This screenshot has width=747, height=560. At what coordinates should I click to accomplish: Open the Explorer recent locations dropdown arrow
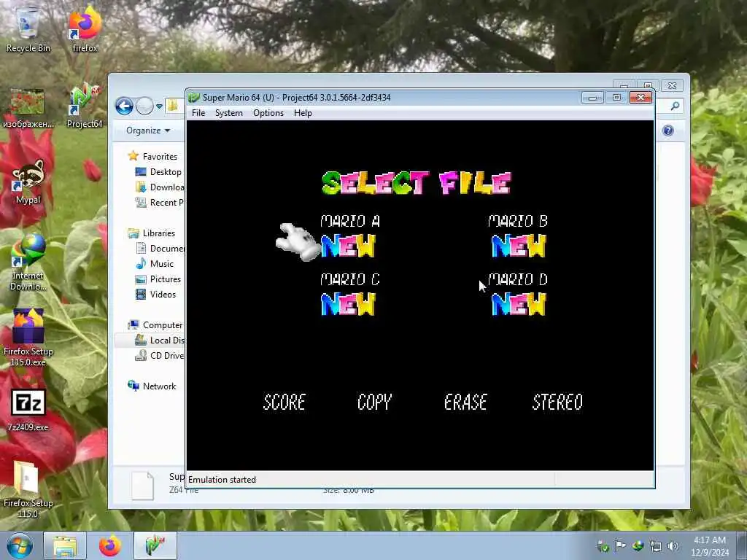point(159,106)
